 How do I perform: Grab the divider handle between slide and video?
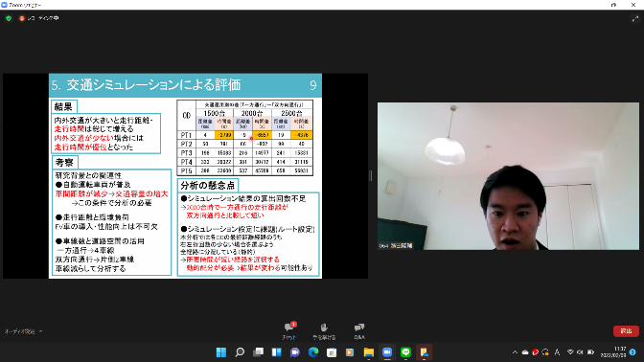click(x=371, y=176)
